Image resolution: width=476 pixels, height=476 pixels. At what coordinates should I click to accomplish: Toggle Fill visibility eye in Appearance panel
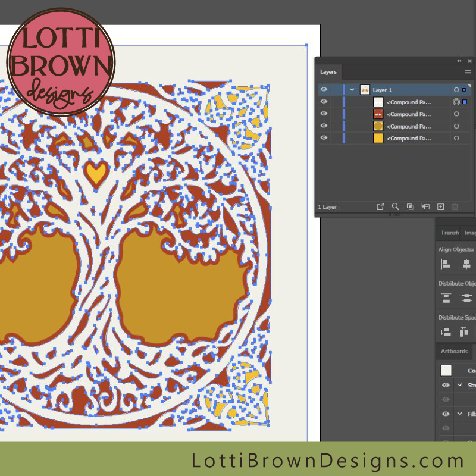(x=446, y=414)
